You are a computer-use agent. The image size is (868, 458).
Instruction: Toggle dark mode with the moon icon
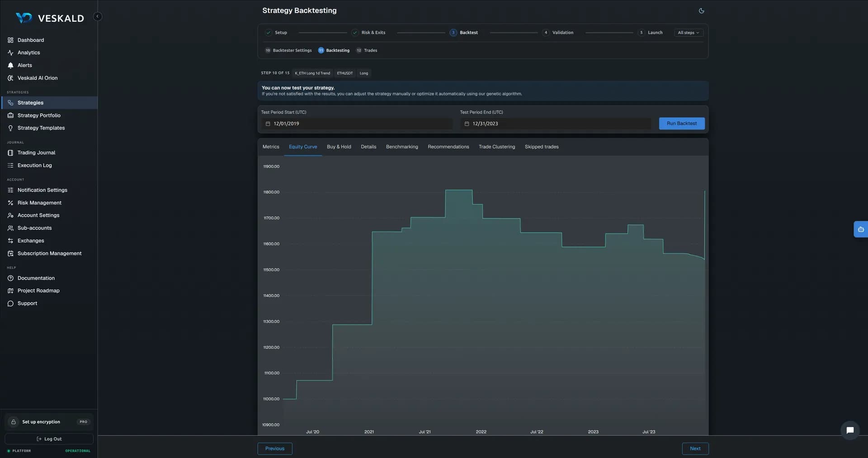pyautogui.click(x=701, y=11)
